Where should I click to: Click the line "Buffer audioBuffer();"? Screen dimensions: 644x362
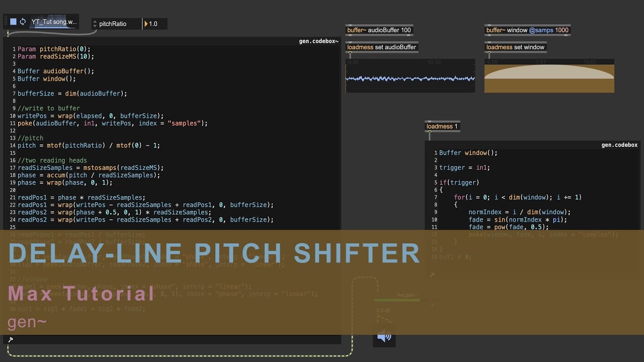56,71
